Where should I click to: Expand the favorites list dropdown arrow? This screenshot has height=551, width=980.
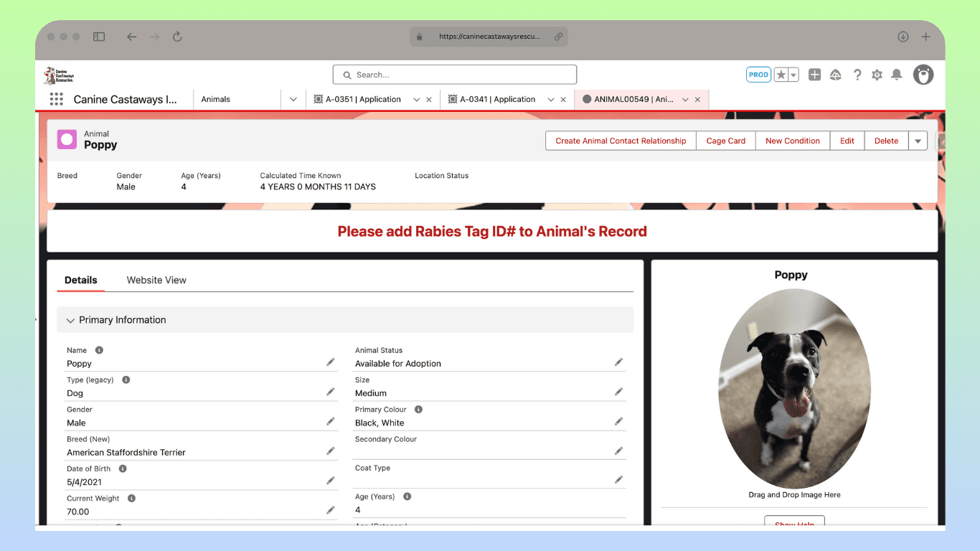(792, 74)
